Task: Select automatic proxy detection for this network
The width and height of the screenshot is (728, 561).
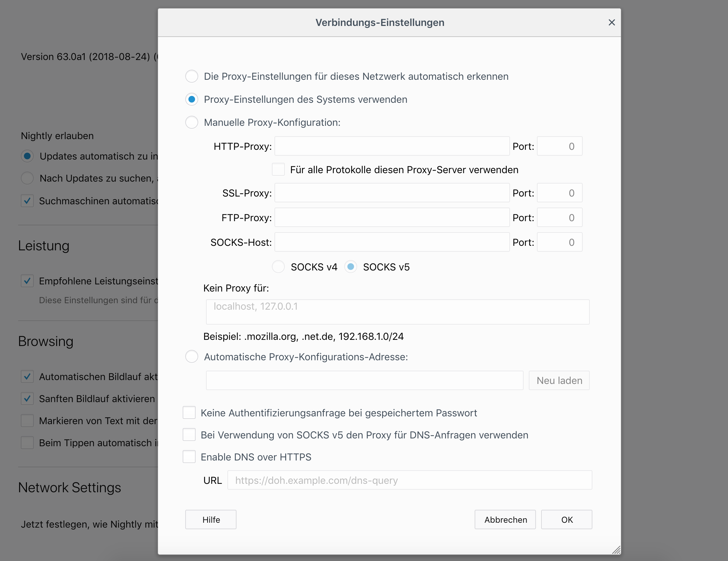Action: [x=192, y=76]
